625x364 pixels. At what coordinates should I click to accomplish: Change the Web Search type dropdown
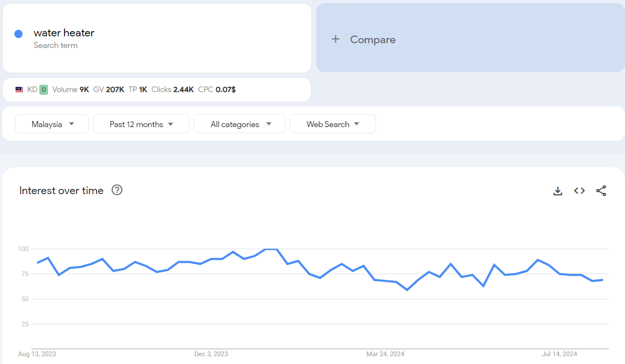(333, 124)
